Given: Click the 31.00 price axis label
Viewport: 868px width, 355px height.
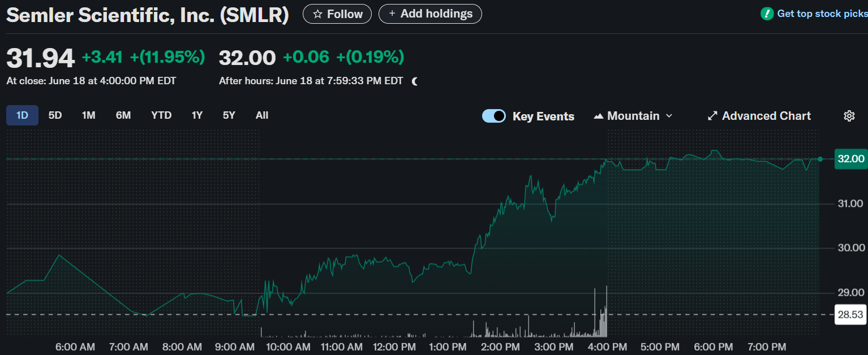Looking at the screenshot, I should pos(850,204).
